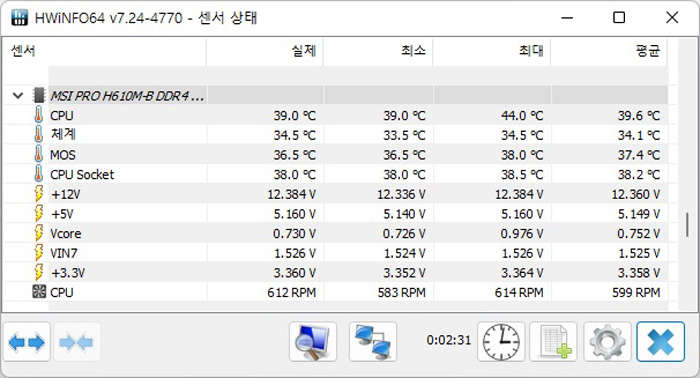The width and height of the screenshot is (700, 378).
Task: Click the +5V voltage bolt icon
Action: [x=39, y=213]
